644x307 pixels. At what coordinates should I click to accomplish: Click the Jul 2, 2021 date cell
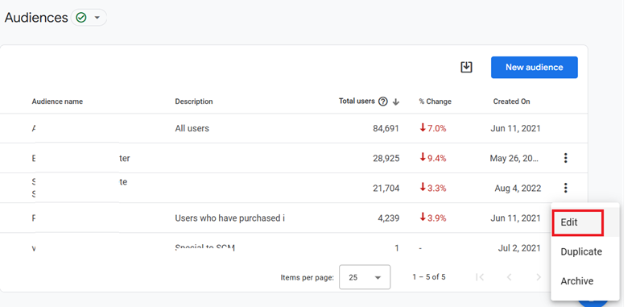520,248
